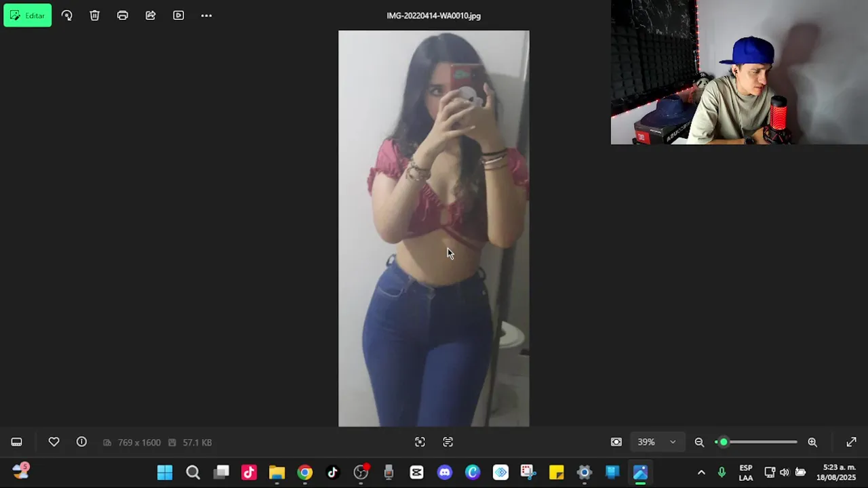Viewport: 868px width, 488px height.
Task: Click the green Editar button
Action: pyautogui.click(x=27, y=16)
